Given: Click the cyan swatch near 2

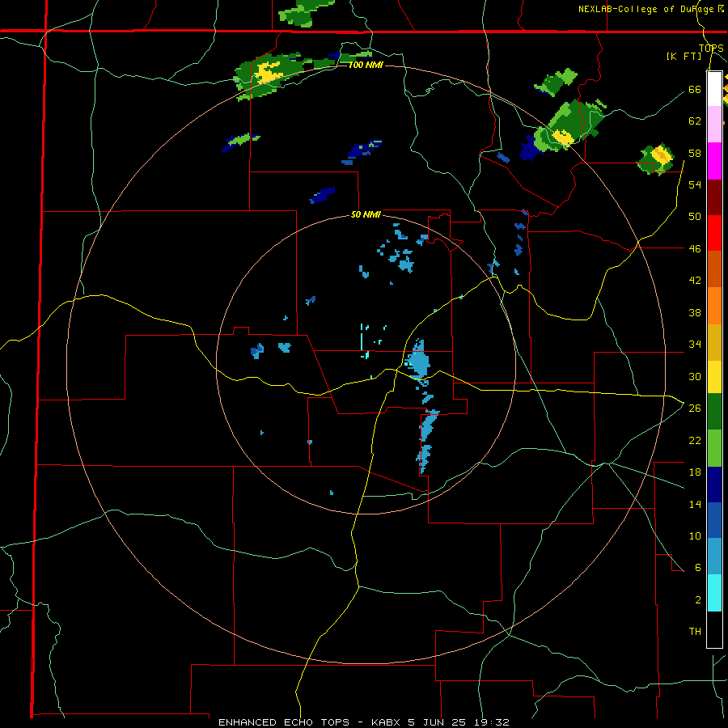Looking at the screenshot, I should [x=714, y=593].
